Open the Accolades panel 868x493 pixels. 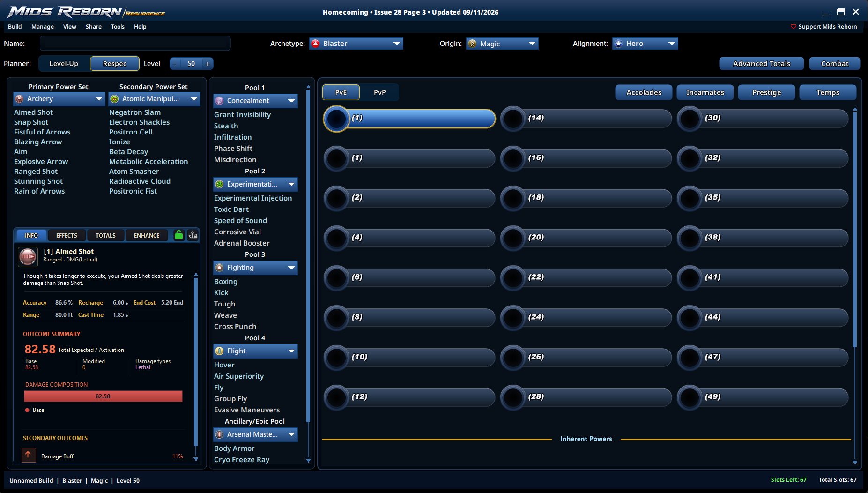[644, 92]
